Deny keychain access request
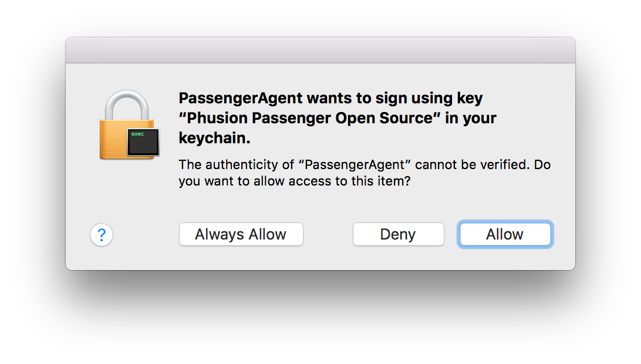This screenshot has height=364, width=641. coord(398,234)
